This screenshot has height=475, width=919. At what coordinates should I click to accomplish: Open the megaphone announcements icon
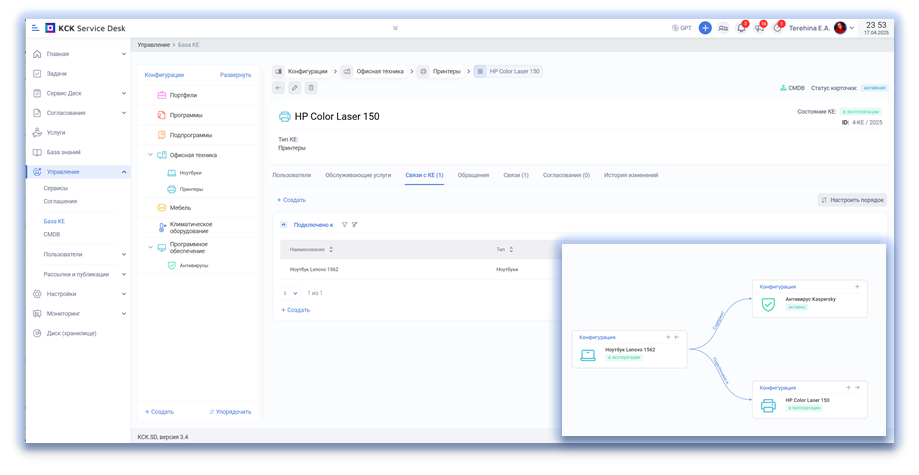[759, 28]
